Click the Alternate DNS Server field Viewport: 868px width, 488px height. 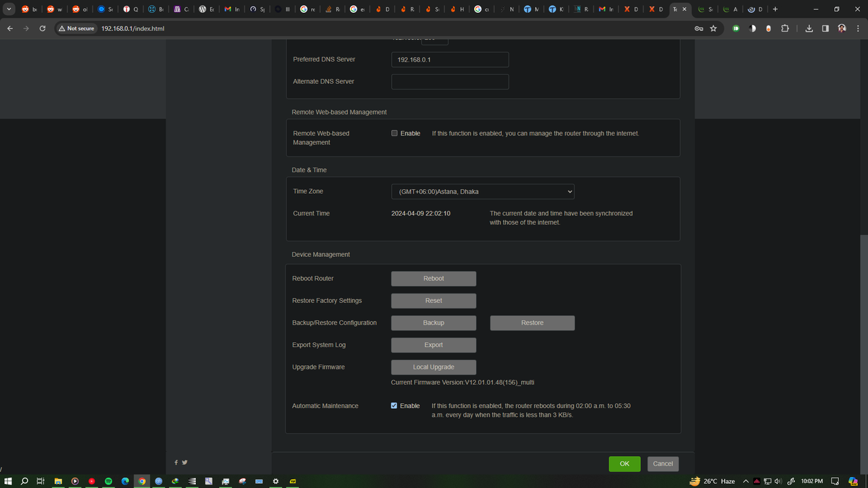click(x=450, y=81)
